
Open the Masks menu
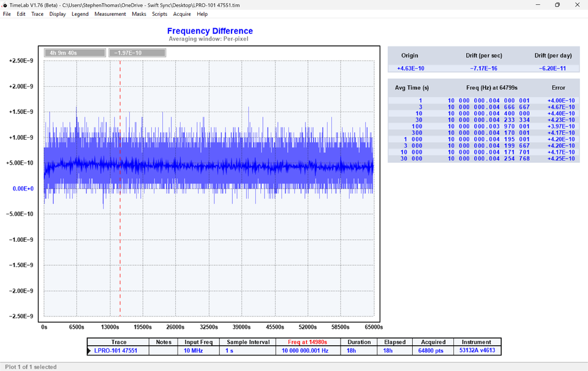pyautogui.click(x=139, y=14)
